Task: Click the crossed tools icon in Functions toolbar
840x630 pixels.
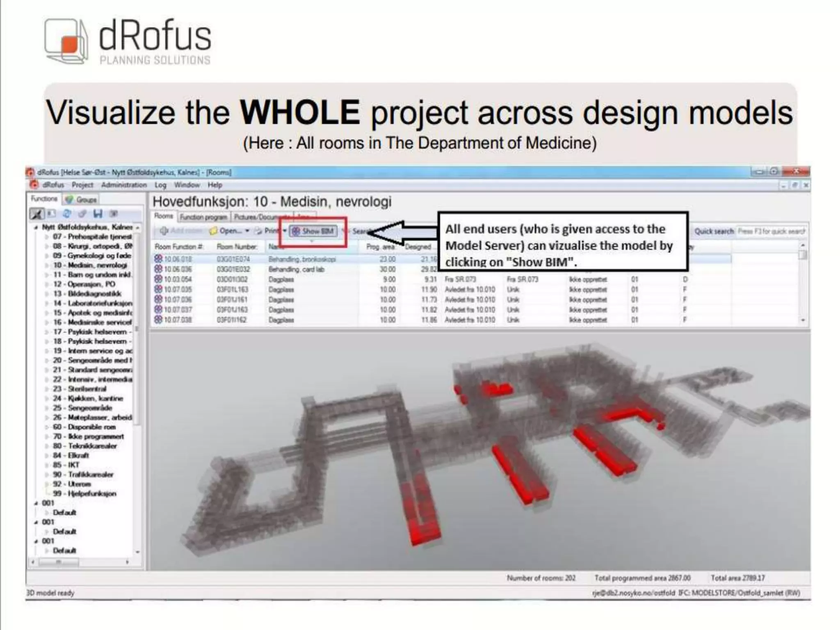Action: pos(37,214)
